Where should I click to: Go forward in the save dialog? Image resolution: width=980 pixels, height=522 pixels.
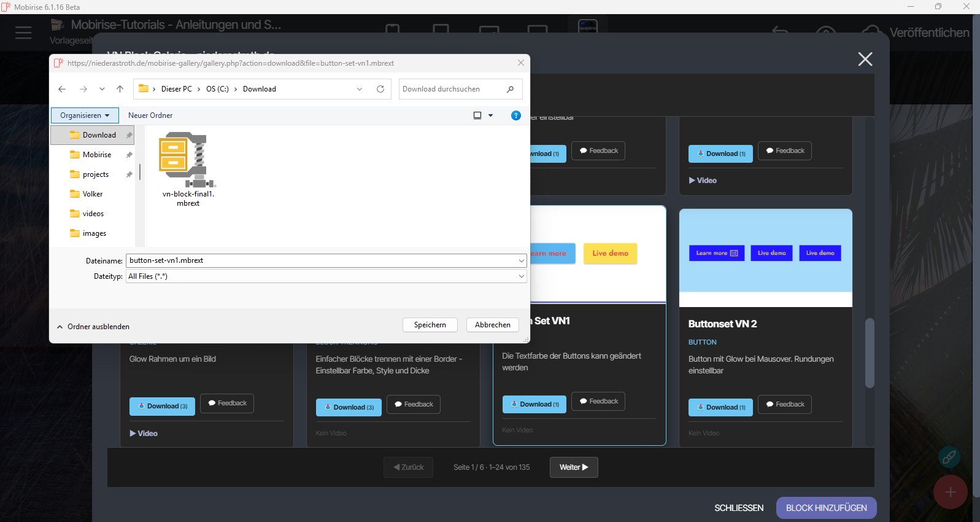coord(83,89)
